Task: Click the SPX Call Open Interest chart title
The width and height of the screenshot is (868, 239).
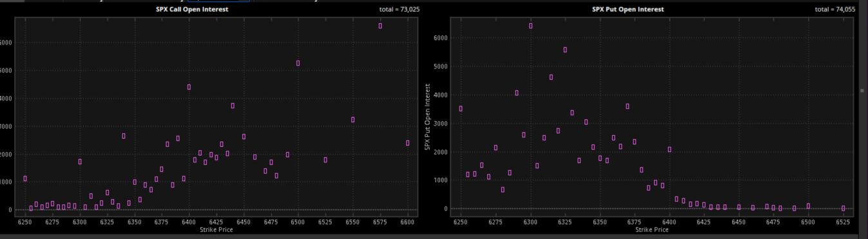Action: tap(192, 10)
